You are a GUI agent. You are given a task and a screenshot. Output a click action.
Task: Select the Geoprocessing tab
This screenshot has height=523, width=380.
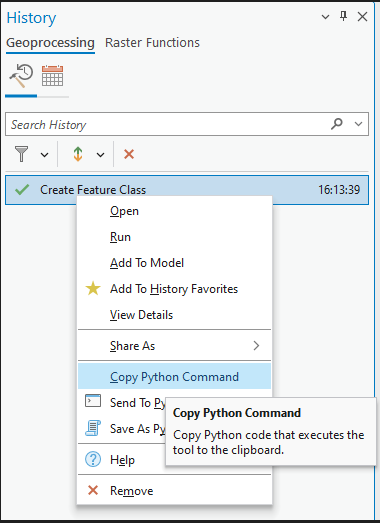coord(50,43)
